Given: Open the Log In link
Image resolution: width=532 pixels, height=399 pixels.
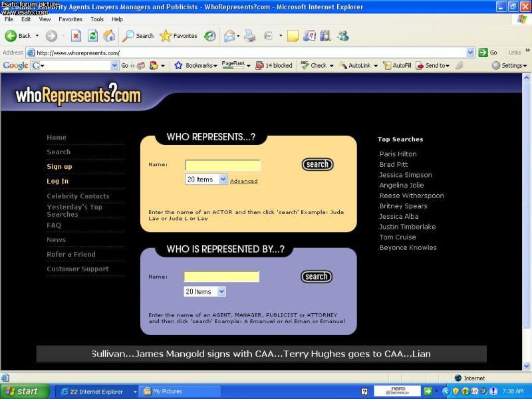Looking at the screenshot, I should (x=58, y=181).
